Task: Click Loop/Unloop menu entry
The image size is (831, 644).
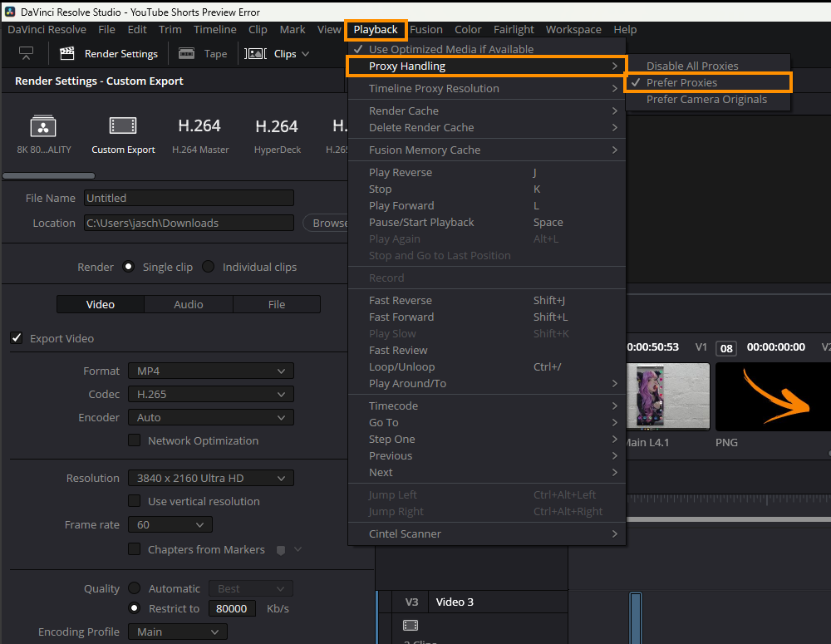Action: click(486, 366)
